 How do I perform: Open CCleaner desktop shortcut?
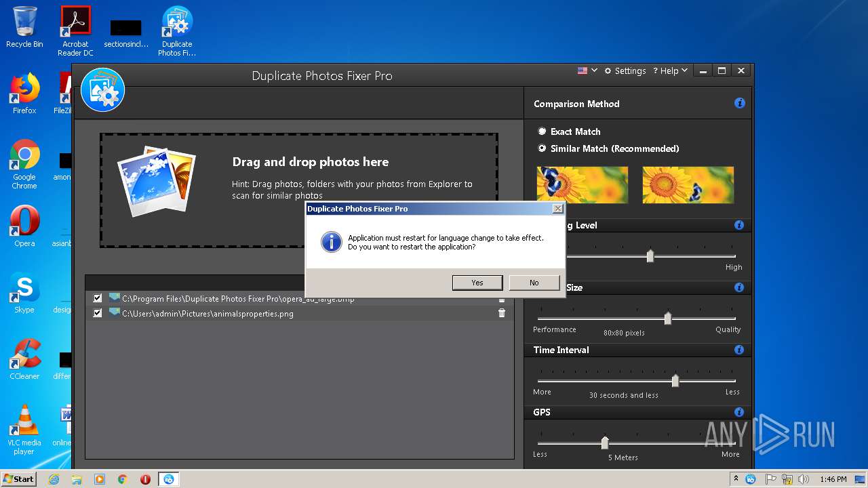tap(24, 359)
